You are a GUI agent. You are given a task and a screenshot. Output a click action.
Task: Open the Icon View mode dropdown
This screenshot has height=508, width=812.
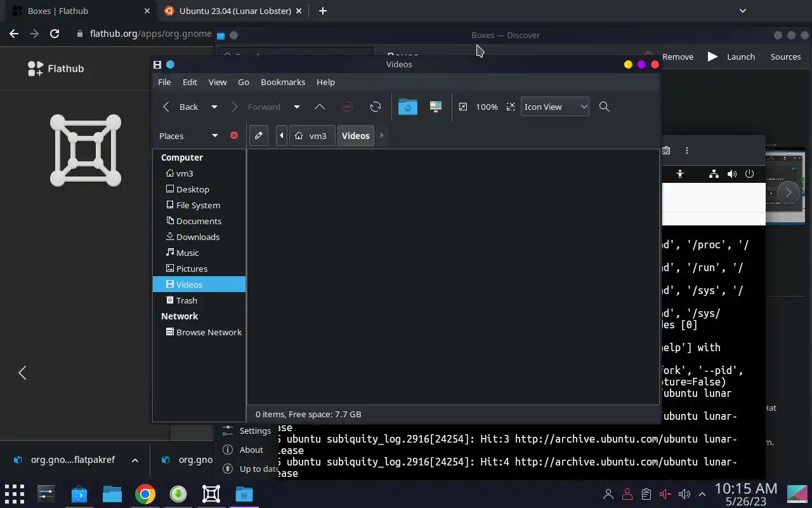(555, 107)
